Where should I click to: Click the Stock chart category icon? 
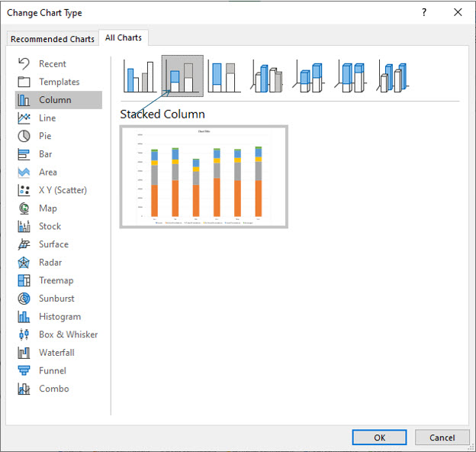[x=24, y=226]
